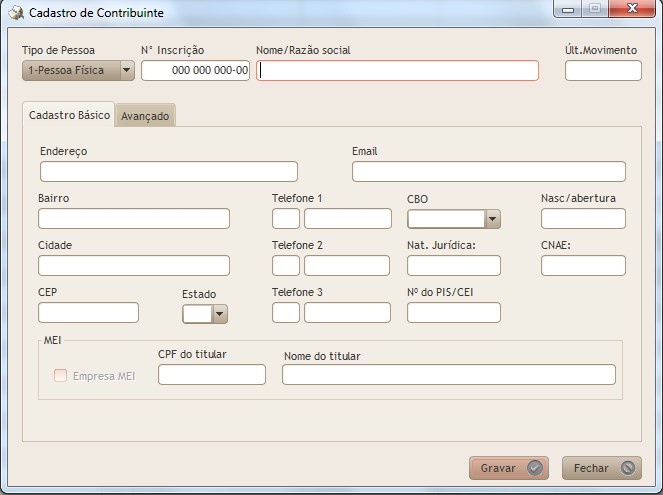Click the CPF do titular field

212,374
